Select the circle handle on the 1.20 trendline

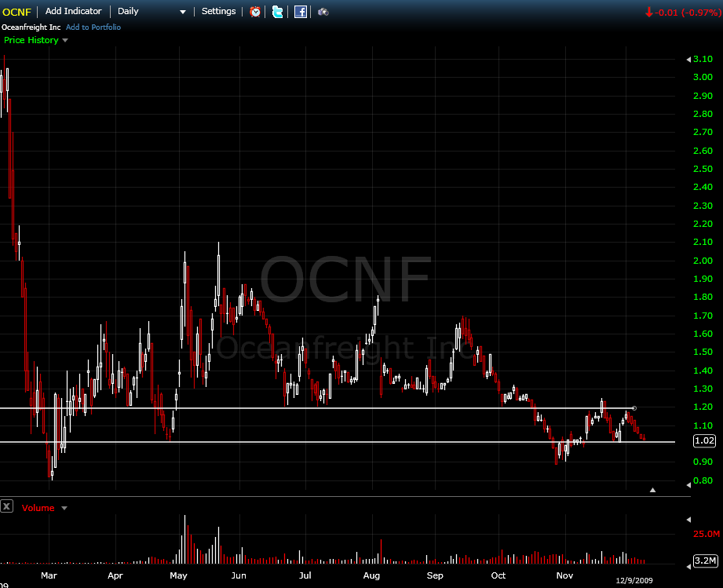634,408
